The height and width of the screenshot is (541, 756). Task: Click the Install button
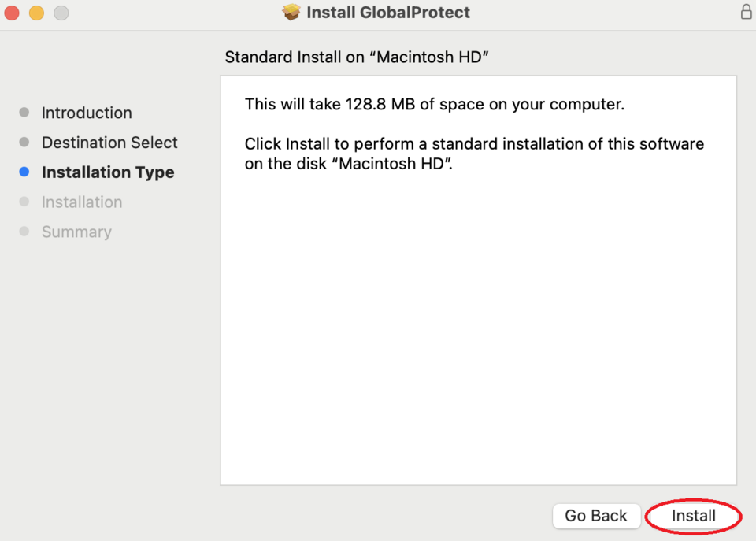693,516
